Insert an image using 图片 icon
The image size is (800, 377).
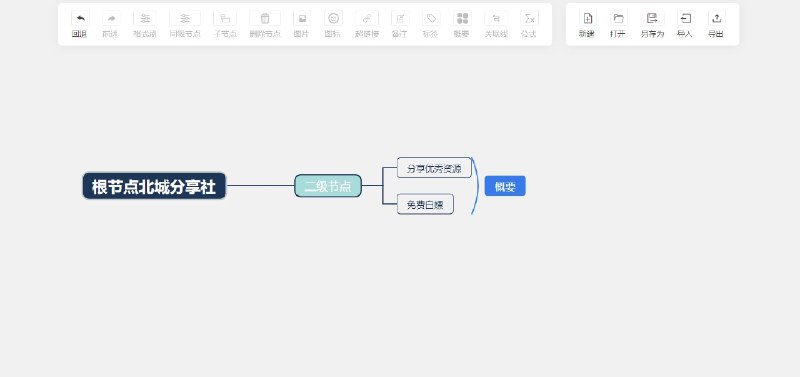302,18
